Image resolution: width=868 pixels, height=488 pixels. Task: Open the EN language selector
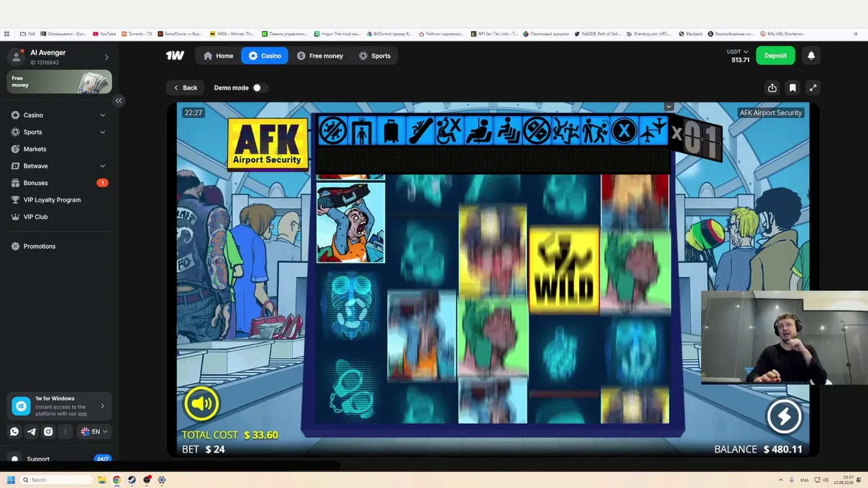tap(94, 432)
